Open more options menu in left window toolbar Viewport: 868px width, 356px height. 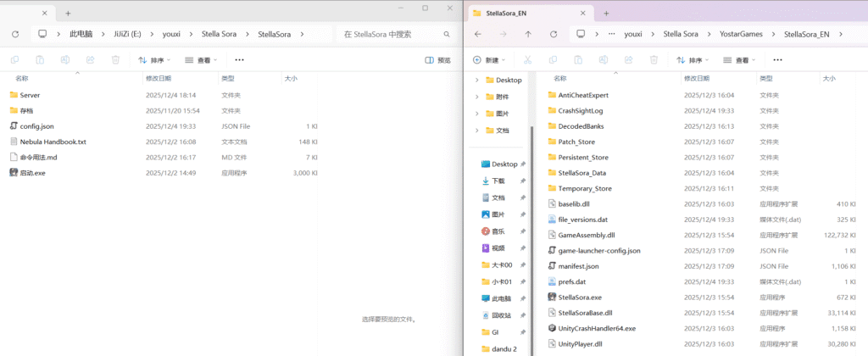240,60
